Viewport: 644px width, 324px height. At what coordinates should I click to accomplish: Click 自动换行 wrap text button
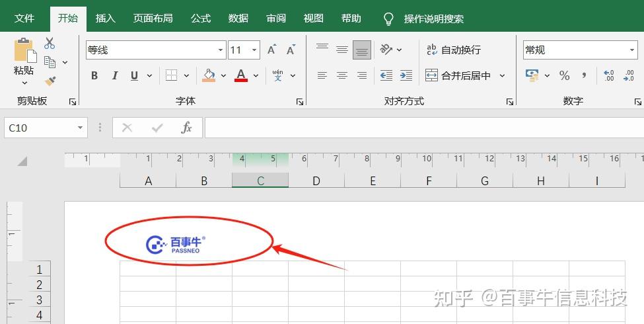click(x=453, y=50)
